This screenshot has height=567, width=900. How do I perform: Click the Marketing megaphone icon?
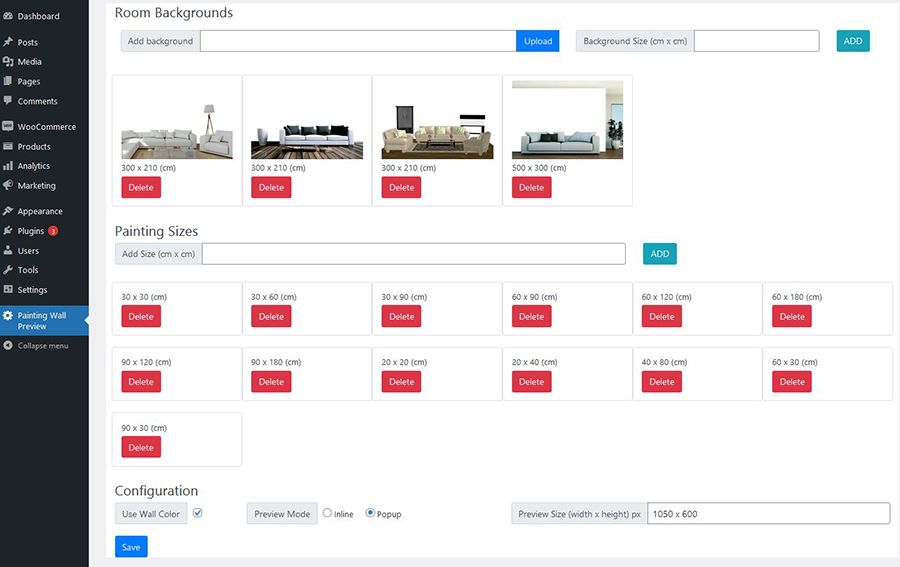8,186
